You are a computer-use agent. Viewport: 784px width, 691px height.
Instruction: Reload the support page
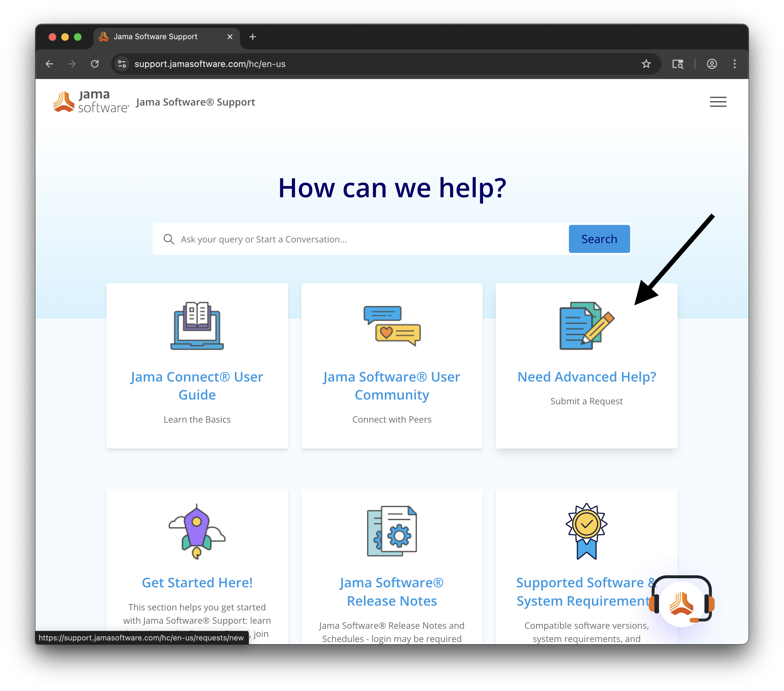pyautogui.click(x=95, y=64)
